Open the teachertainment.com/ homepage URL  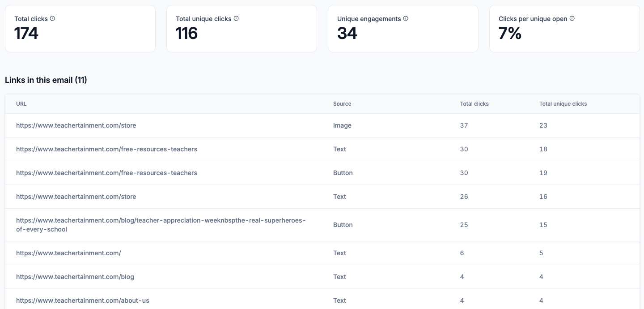point(68,253)
